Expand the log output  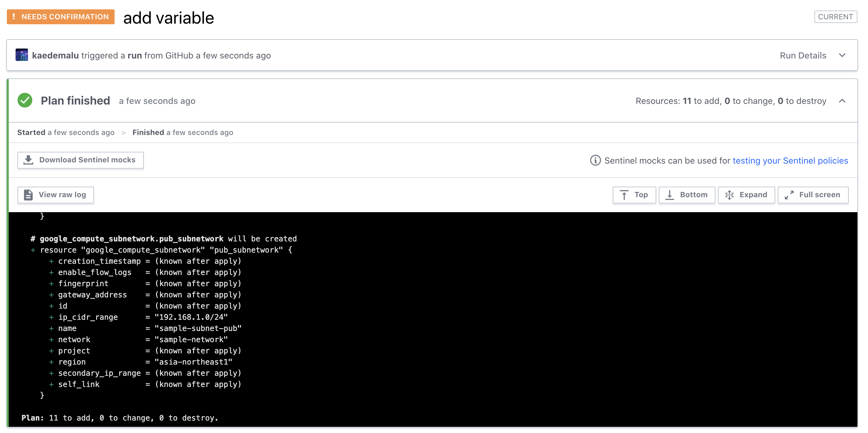[x=746, y=195]
